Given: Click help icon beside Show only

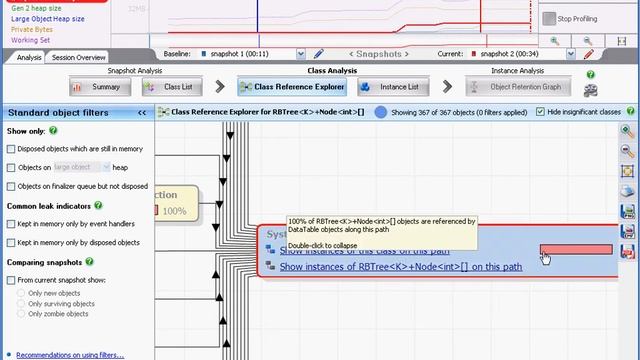Looking at the screenshot, I should (53, 131).
